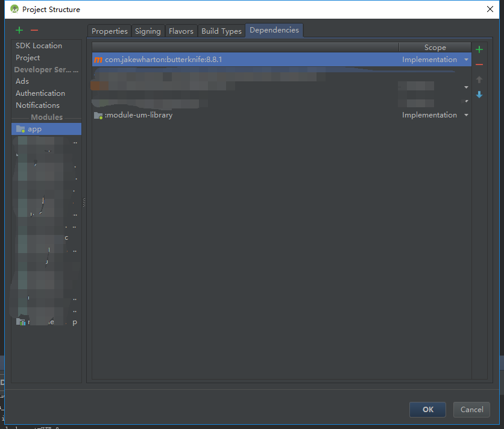This screenshot has width=504, height=429.
Task: Open scope dropdown for butterknife dependency
Action: pos(466,60)
